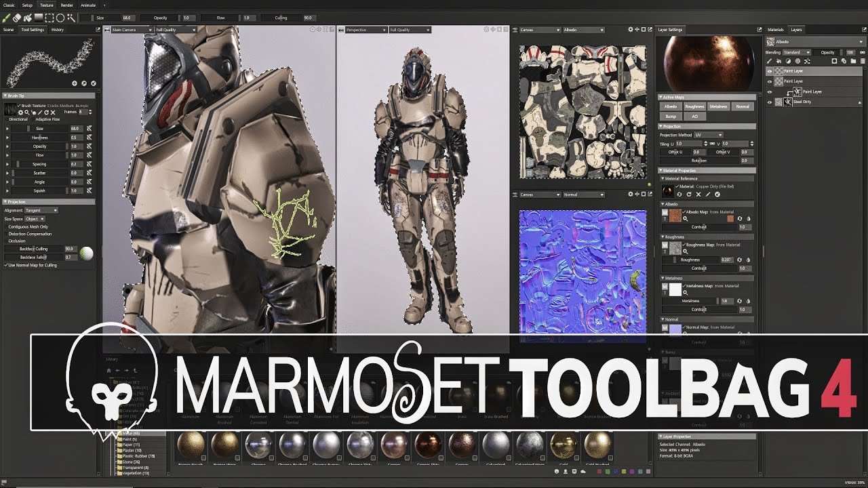
Task: Open the Animate workspace tab
Action: point(88,5)
